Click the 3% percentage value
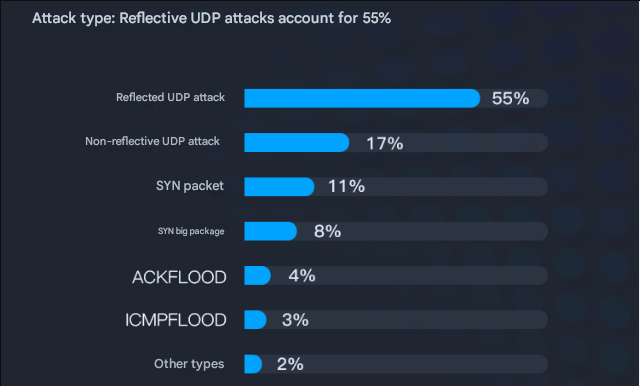640x386 pixels. coord(295,320)
